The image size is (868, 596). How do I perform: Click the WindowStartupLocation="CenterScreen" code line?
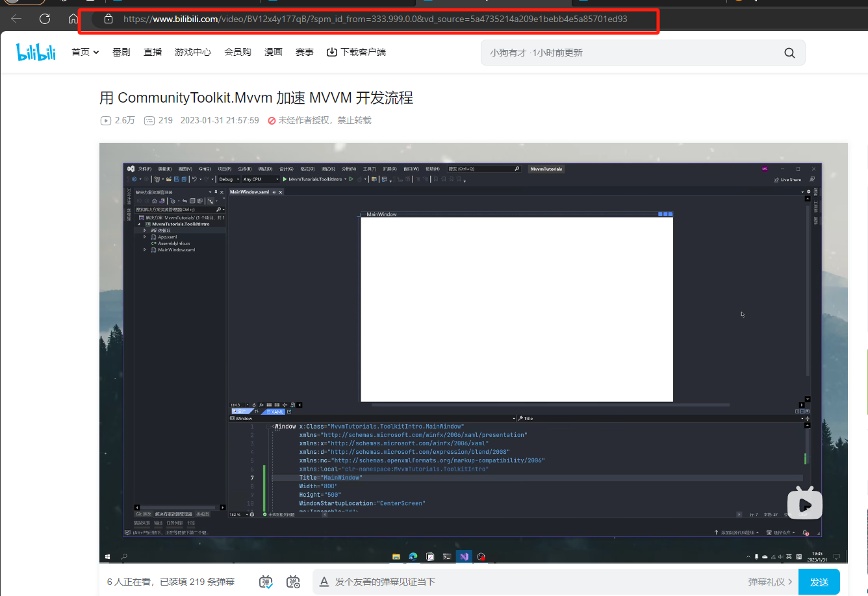[362, 503]
